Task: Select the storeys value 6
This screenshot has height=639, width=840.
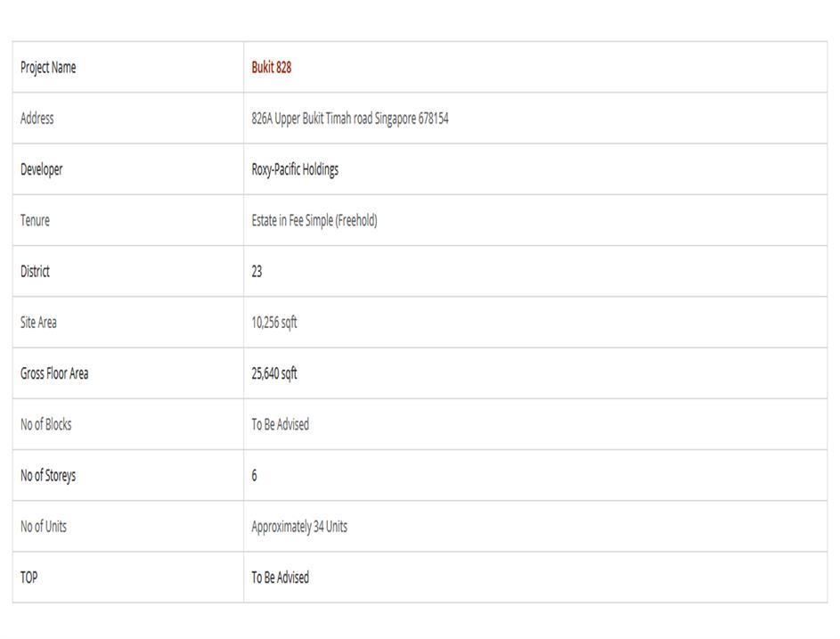Action: 254,476
